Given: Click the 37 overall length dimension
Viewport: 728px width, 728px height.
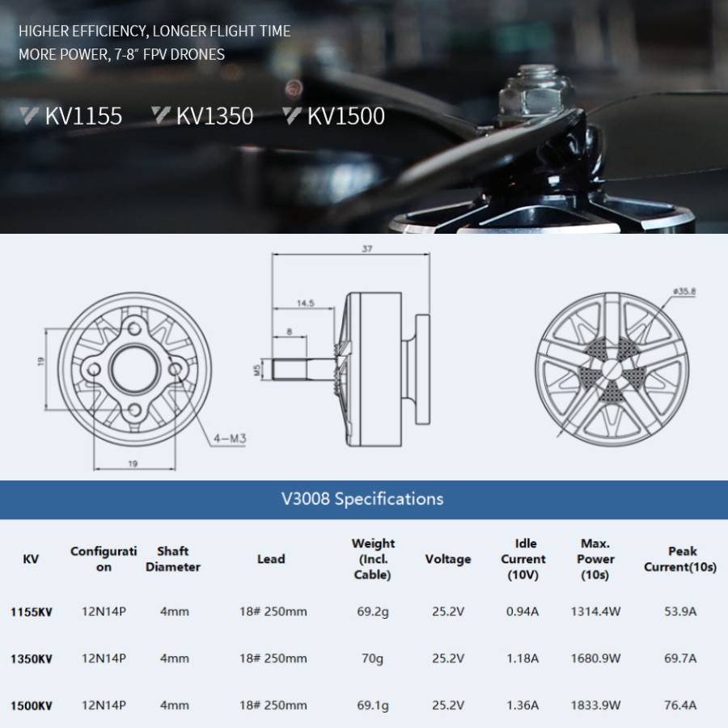Looking at the screenshot, I should [x=367, y=249].
